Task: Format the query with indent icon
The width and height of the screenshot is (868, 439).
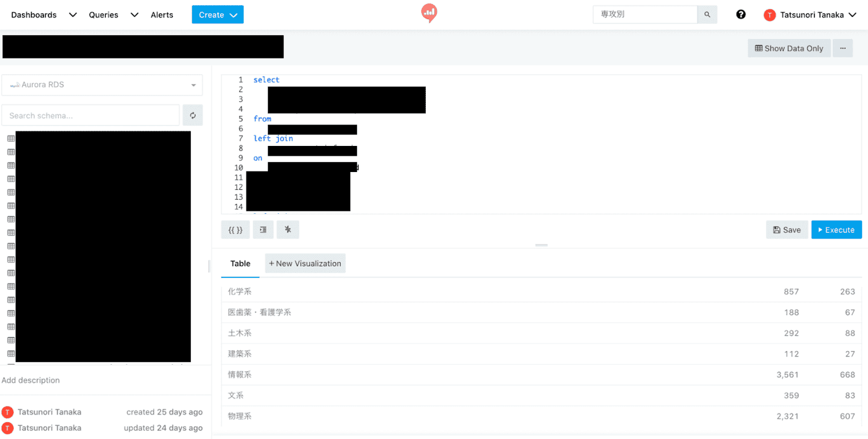Action: (263, 230)
